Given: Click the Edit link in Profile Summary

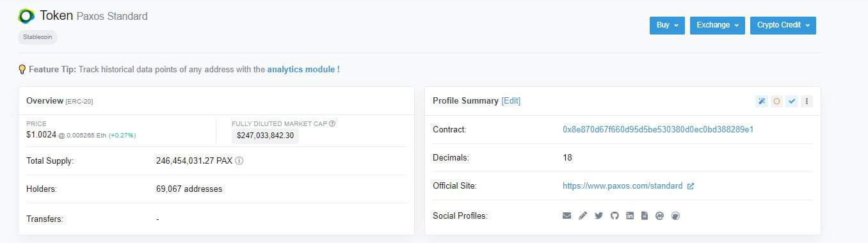Looking at the screenshot, I should point(511,101).
